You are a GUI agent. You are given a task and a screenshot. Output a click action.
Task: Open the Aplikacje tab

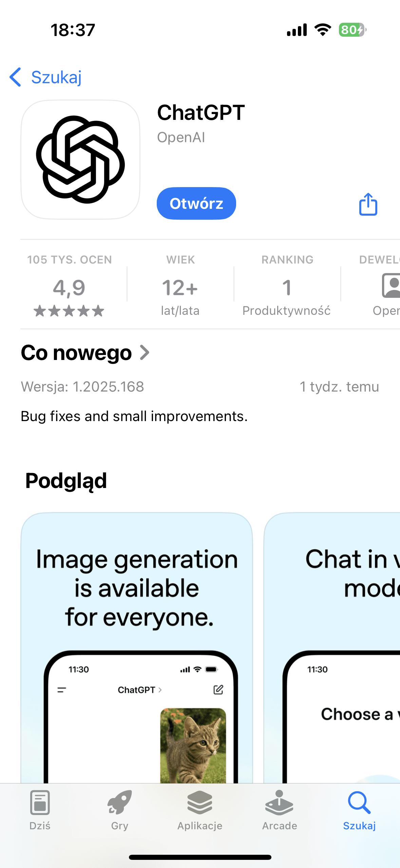click(x=200, y=810)
